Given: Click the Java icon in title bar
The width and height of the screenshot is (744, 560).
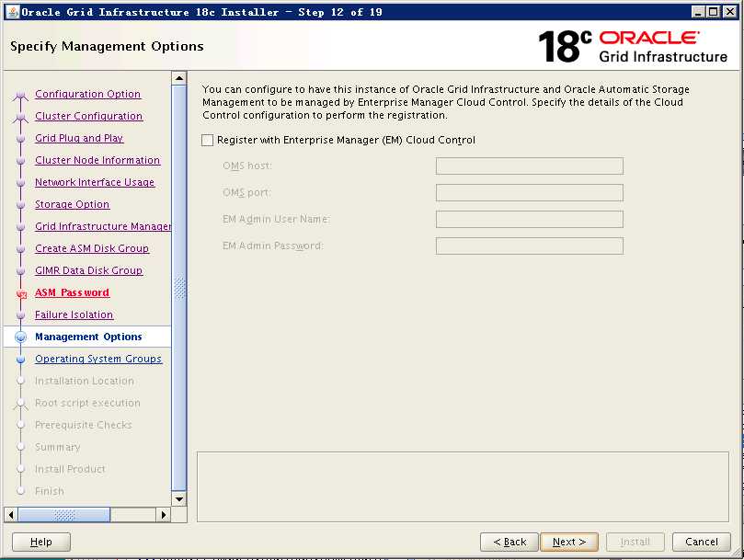Looking at the screenshot, I should 13,12.
